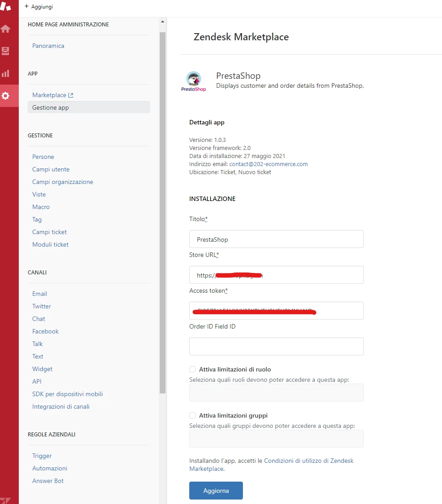Click the 'Zendesk Marketplace' page heading
The height and width of the screenshot is (504, 442).
[x=241, y=37]
